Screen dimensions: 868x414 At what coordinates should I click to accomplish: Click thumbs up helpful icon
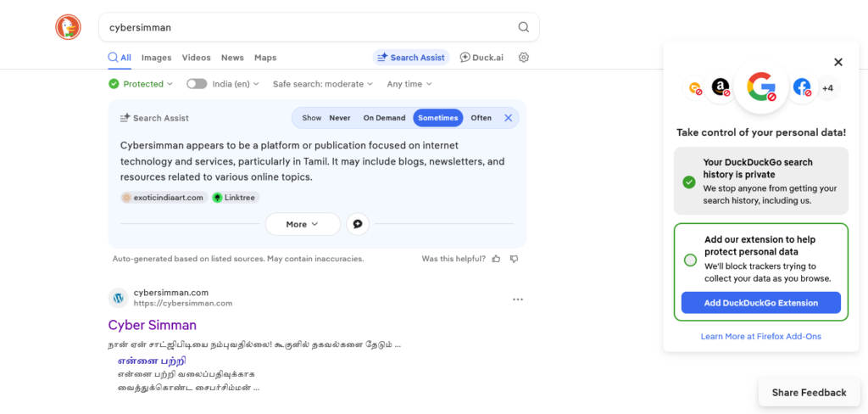point(496,259)
